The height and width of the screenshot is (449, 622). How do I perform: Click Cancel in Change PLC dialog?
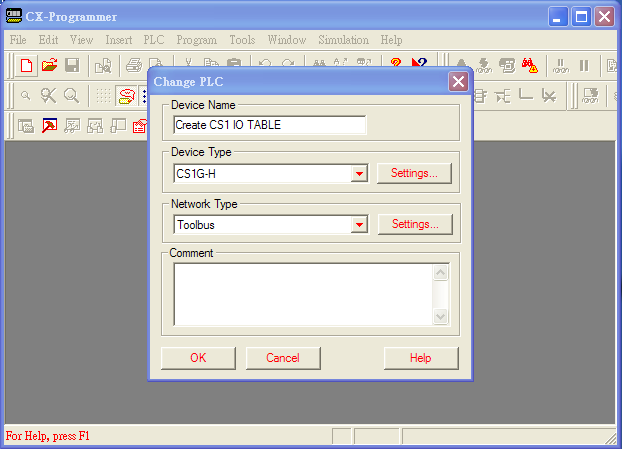tap(283, 358)
